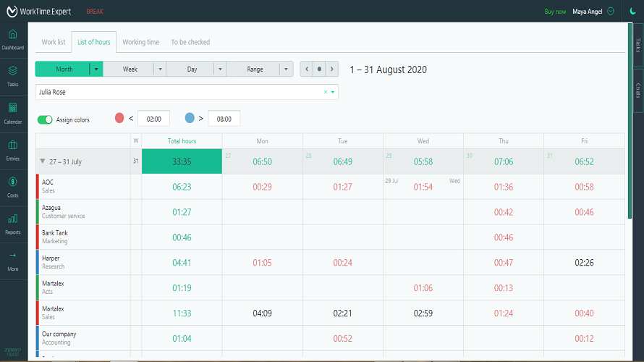The image size is (644, 362).
Task: Open the Range dropdown arrow
Action: pyautogui.click(x=287, y=70)
